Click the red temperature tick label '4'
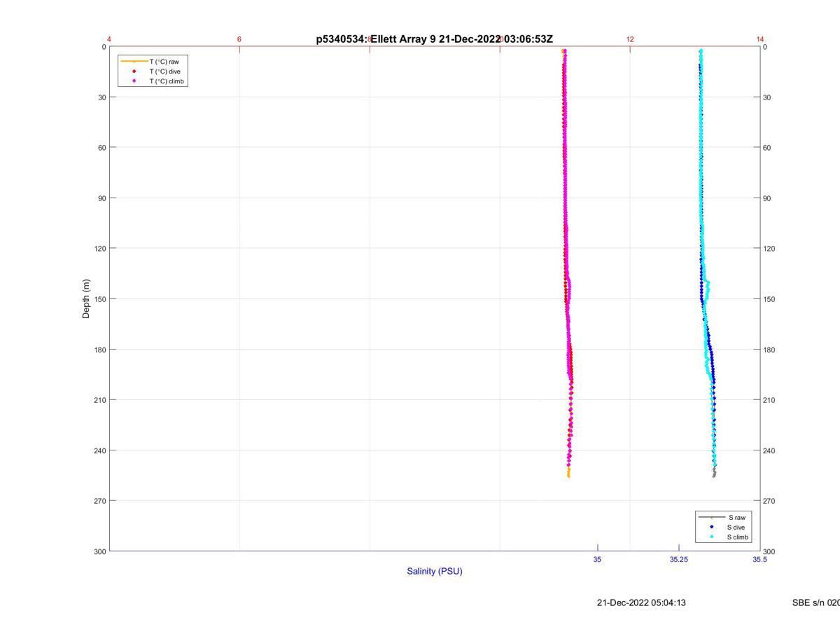Image resolution: width=840 pixels, height=620 pixels. 109,39
